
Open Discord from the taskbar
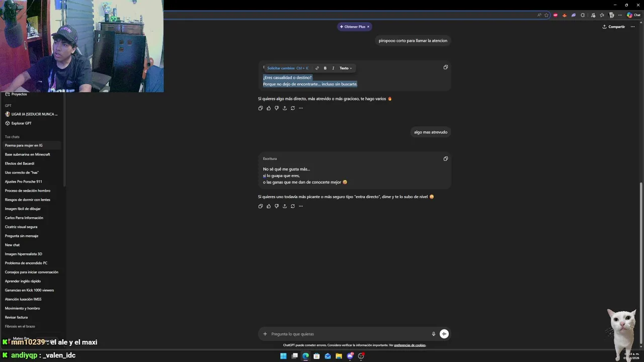[350, 356]
